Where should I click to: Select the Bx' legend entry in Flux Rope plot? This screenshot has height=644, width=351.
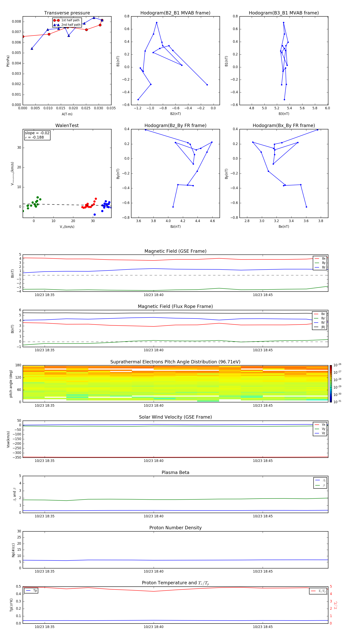point(320,314)
